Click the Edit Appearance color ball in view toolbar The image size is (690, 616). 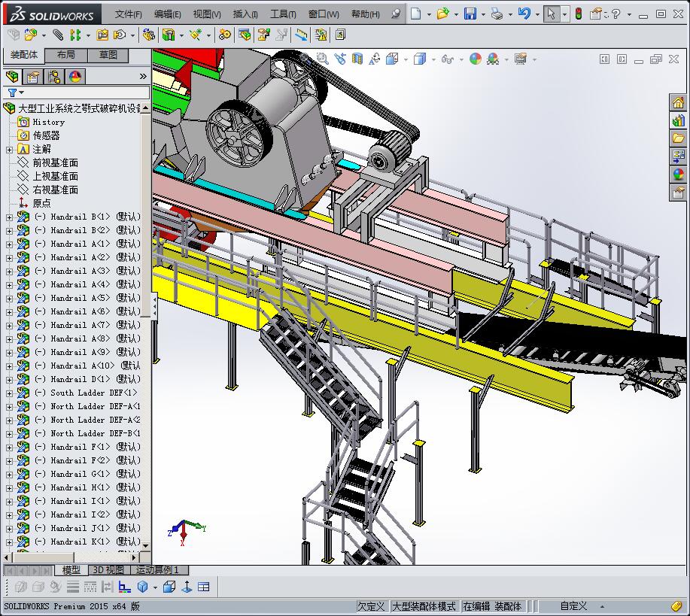click(x=475, y=59)
